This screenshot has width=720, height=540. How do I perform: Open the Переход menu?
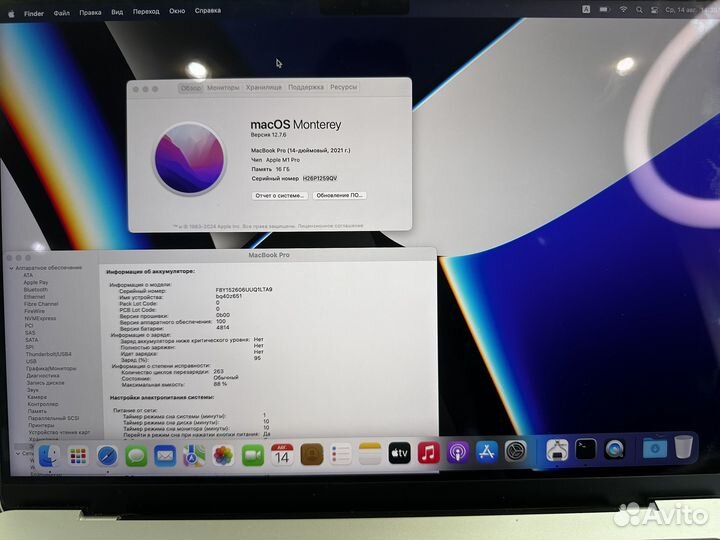coord(146,11)
